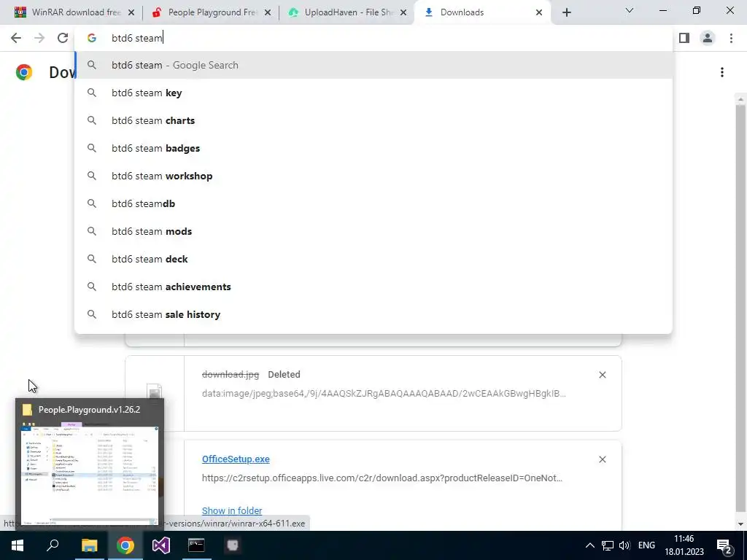Close the UploadHaven tab
Viewport: 747px width, 560px height.
coord(403,12)
